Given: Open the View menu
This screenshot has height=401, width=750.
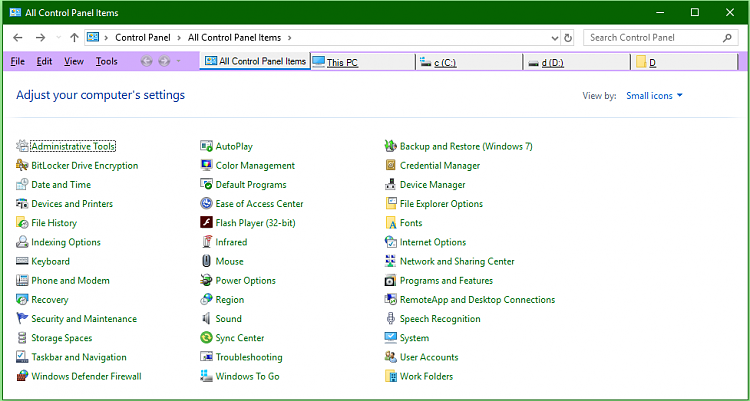Looking at the screenshot, I should 74,61.
